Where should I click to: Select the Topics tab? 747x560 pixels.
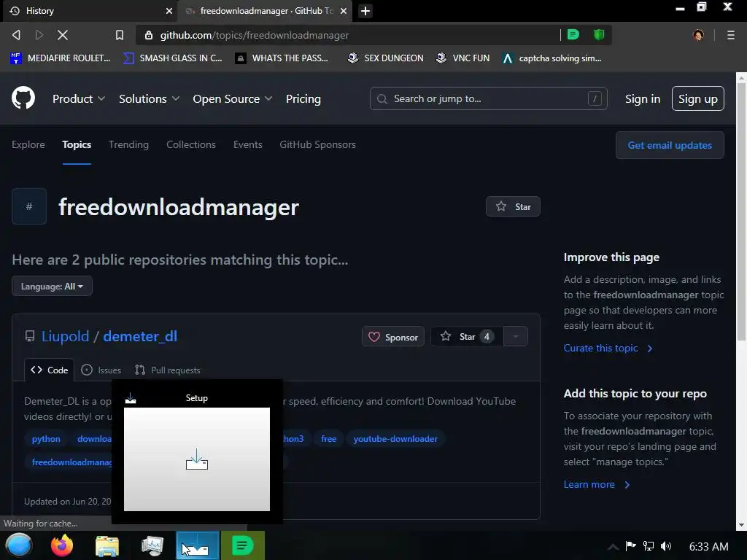77,144
